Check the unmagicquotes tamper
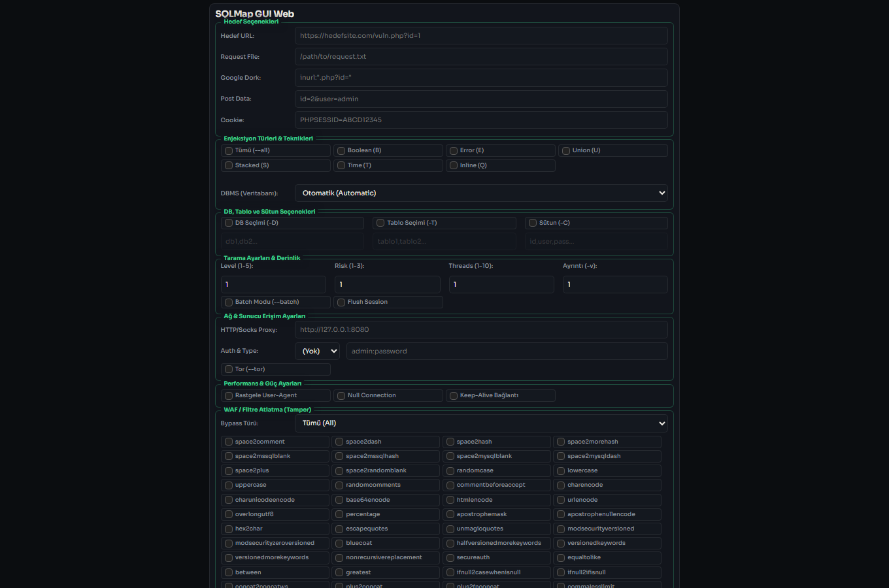889x588 pixels. pyautogui.click(x=450, y=529)
